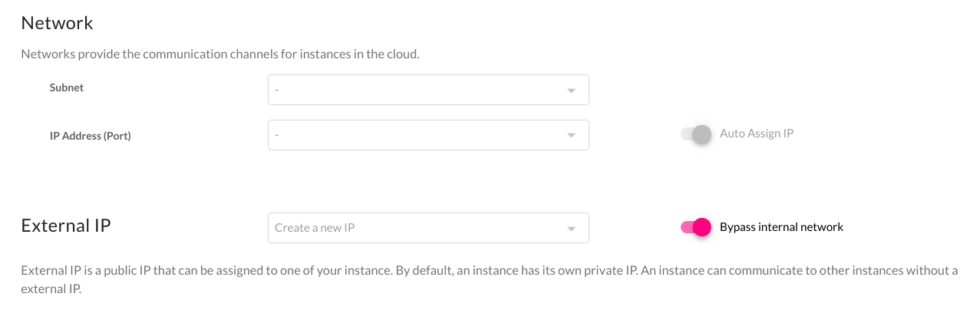Click the pink knob of Bypass toggle
The width and height of the screenshot is (980, 320).
702,227
